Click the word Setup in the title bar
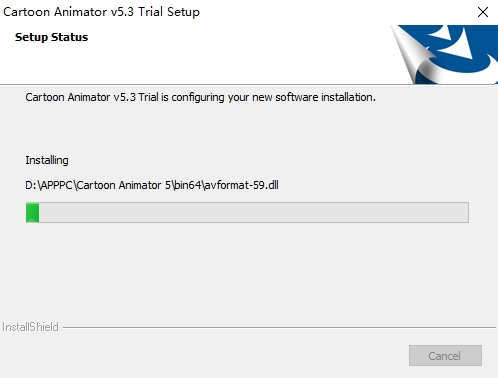 tap(183, 13)
